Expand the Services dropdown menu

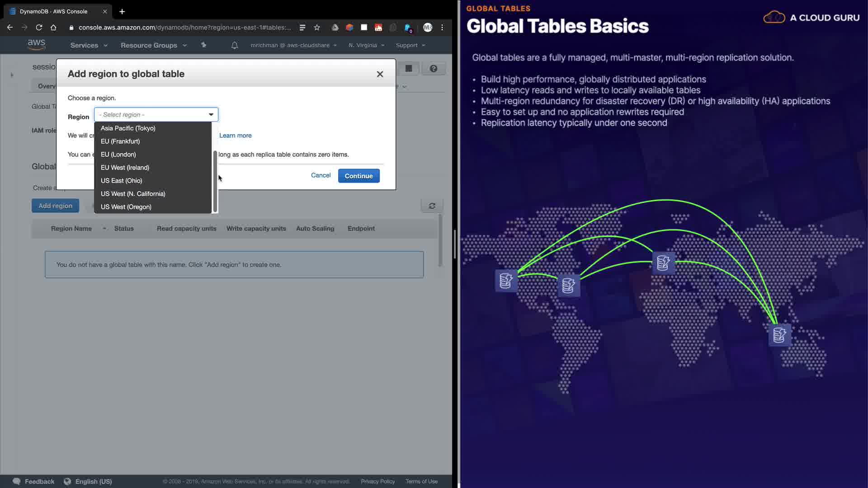[89, 45]
